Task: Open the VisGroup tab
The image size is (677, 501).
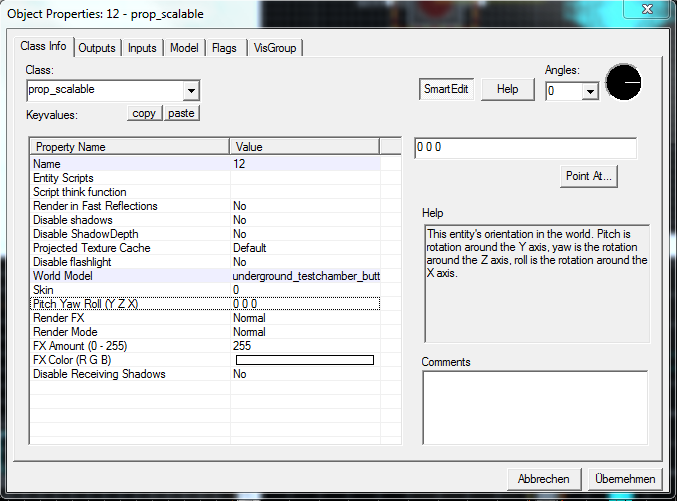Action: 274,48
